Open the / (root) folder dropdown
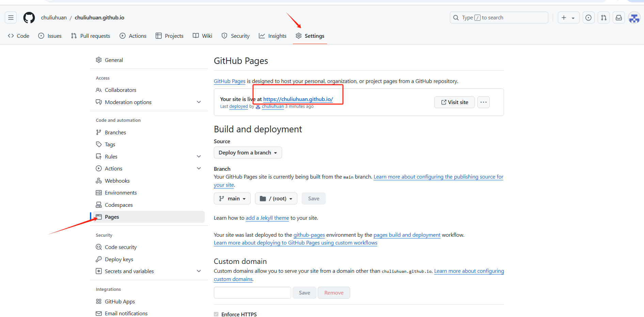The image size is (644, 317). click(x=276, y=198)
